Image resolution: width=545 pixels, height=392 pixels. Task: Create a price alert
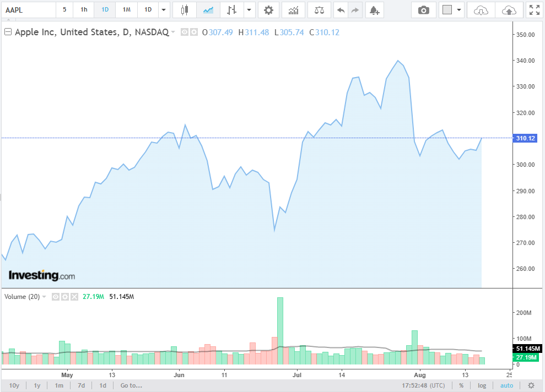(x=374, y=10)
